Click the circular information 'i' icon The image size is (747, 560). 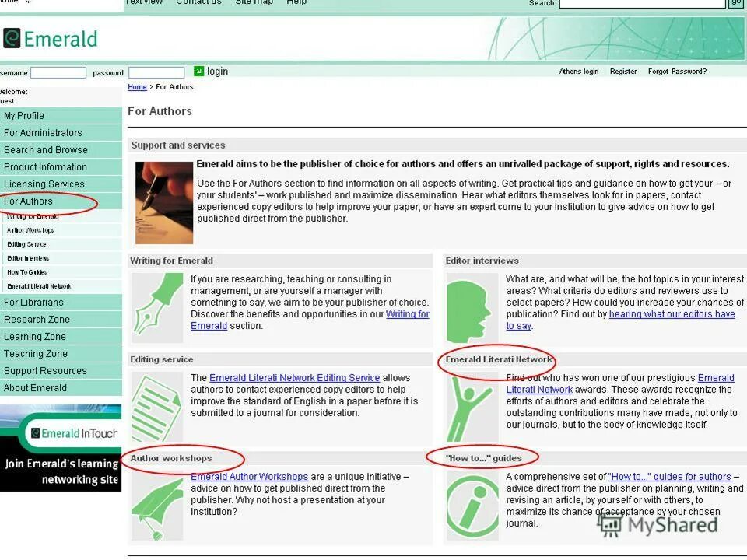(x=472, y=507)
